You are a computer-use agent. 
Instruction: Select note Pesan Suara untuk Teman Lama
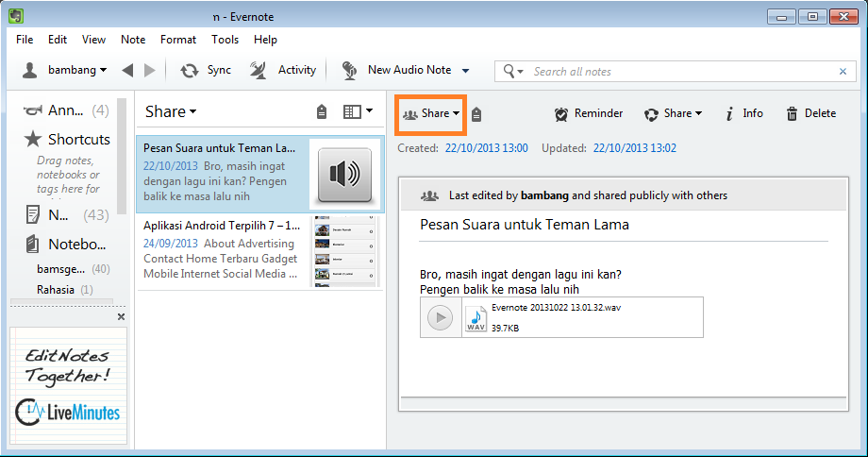(260, 174)
